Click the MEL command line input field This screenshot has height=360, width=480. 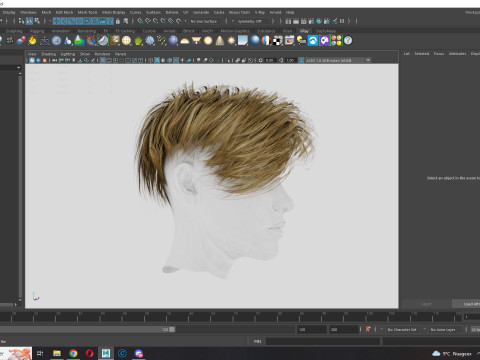323,341
